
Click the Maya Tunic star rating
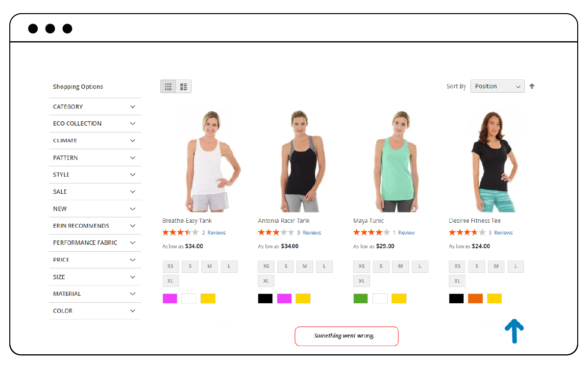tap(371, 233)
